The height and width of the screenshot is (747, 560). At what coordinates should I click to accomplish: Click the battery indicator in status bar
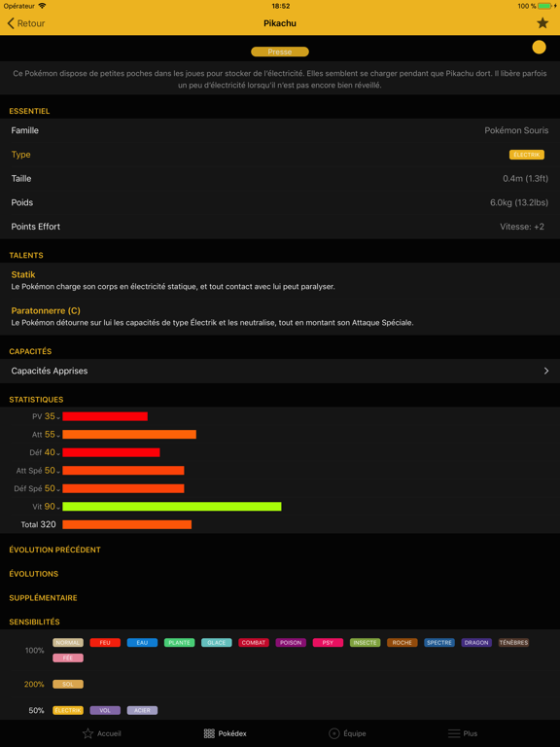[x=545, y=6]
